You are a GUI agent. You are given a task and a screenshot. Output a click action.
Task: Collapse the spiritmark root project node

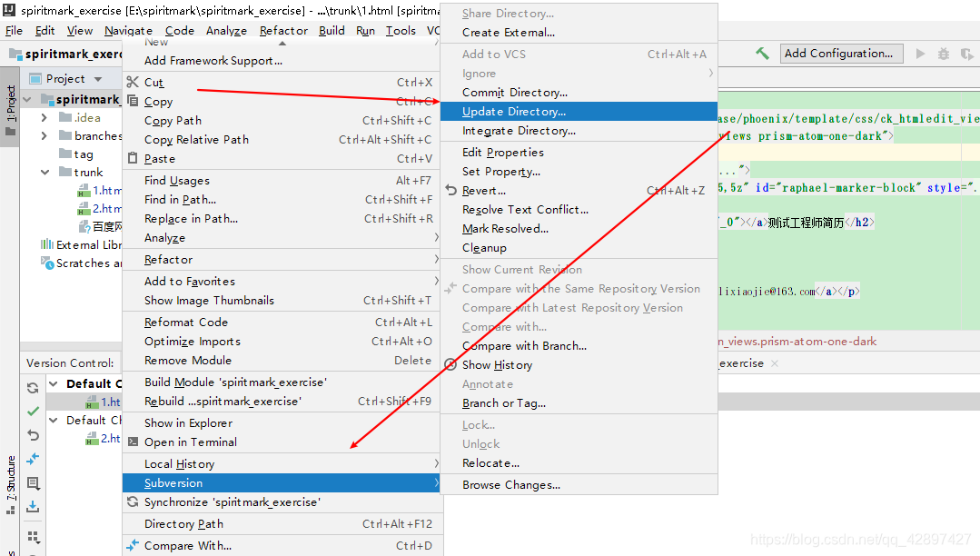coord(27,99)
